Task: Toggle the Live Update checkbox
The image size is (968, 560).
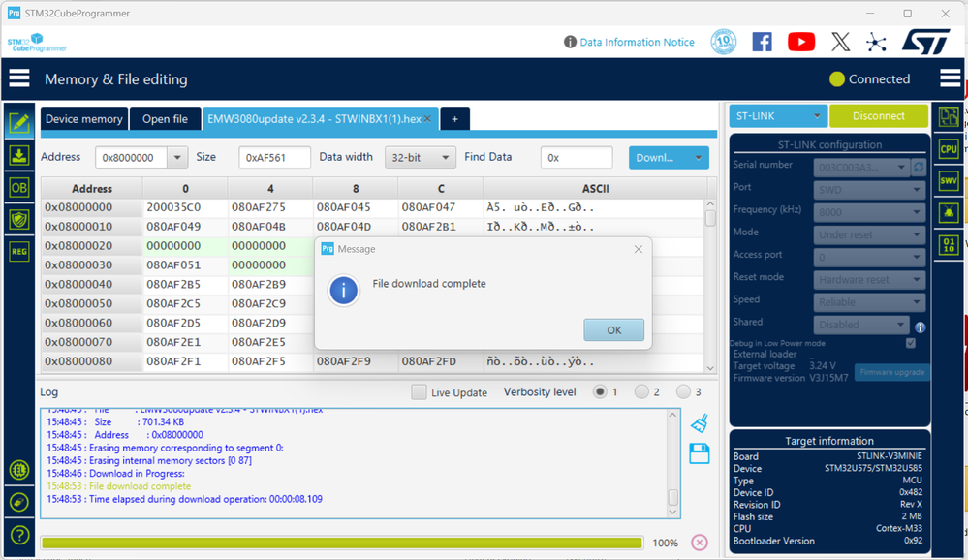Action: pos(419,392)
